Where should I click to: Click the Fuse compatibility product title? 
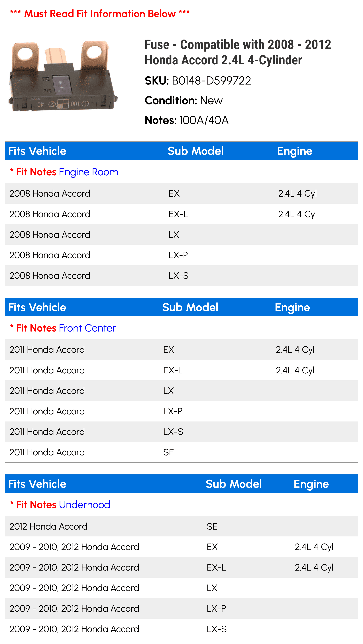click(238, 52)
